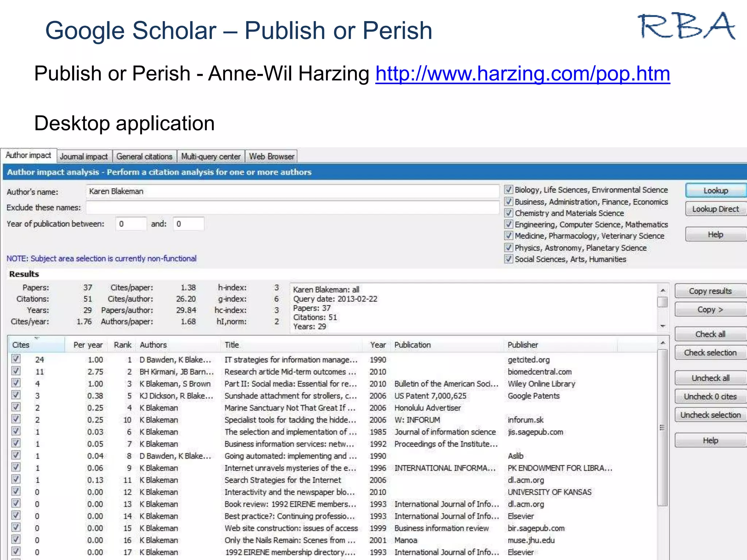Click the Uncheck all button
The height and width of the screenshot is (560, 747).
coord(710,378)
